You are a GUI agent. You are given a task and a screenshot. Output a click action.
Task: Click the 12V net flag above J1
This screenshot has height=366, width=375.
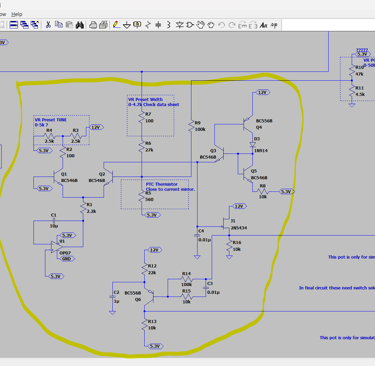click(239, 206)
